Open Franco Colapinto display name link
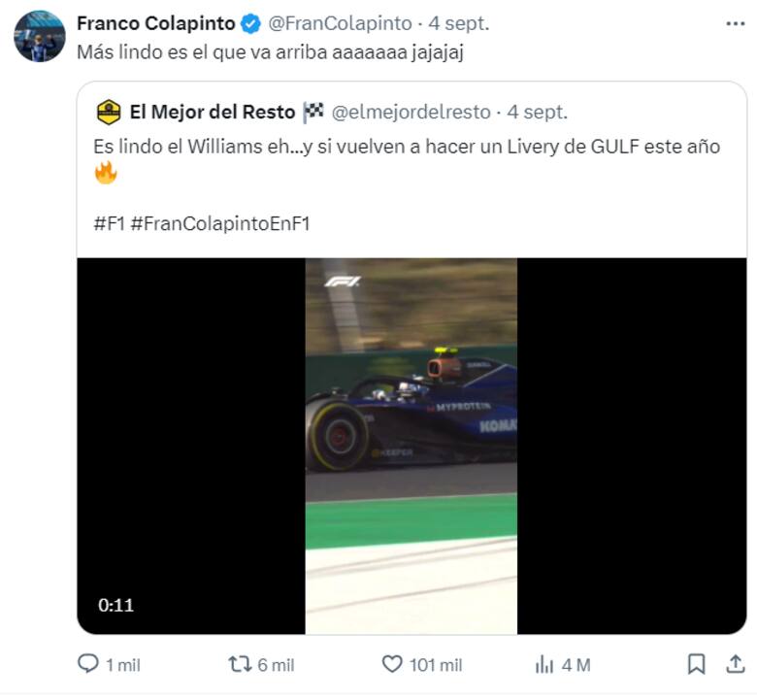 coord(155,22)
